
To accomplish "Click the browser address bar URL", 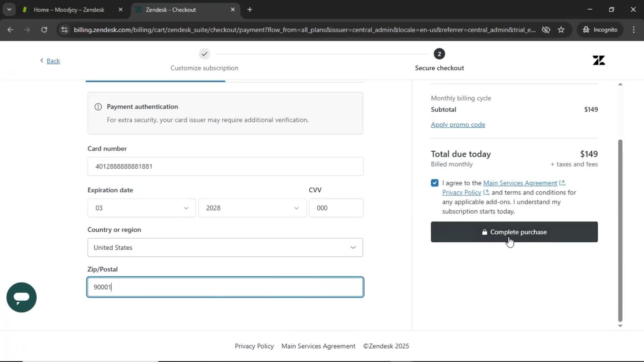I will point(305,29).
